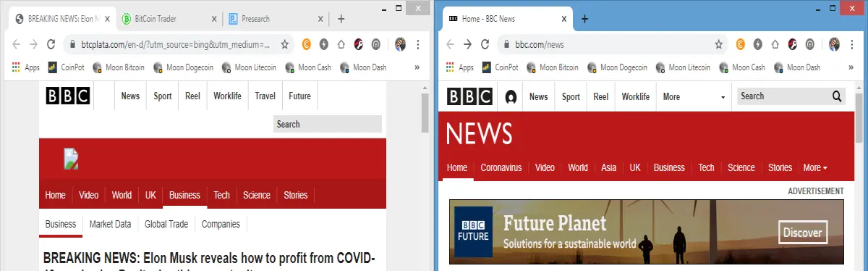This screenshot has height=271, width=868.
Task: Expand More dropdown in red BBC News section bar
Action: 814,167
